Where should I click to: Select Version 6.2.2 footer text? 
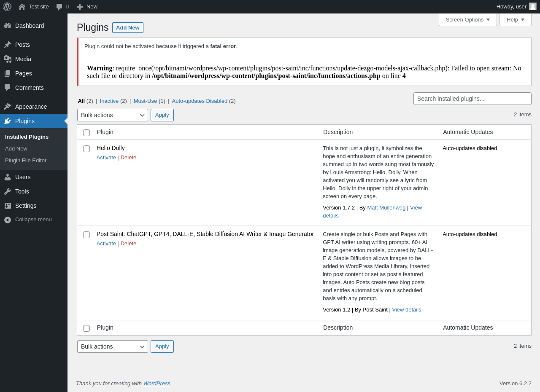coord(516,384)
